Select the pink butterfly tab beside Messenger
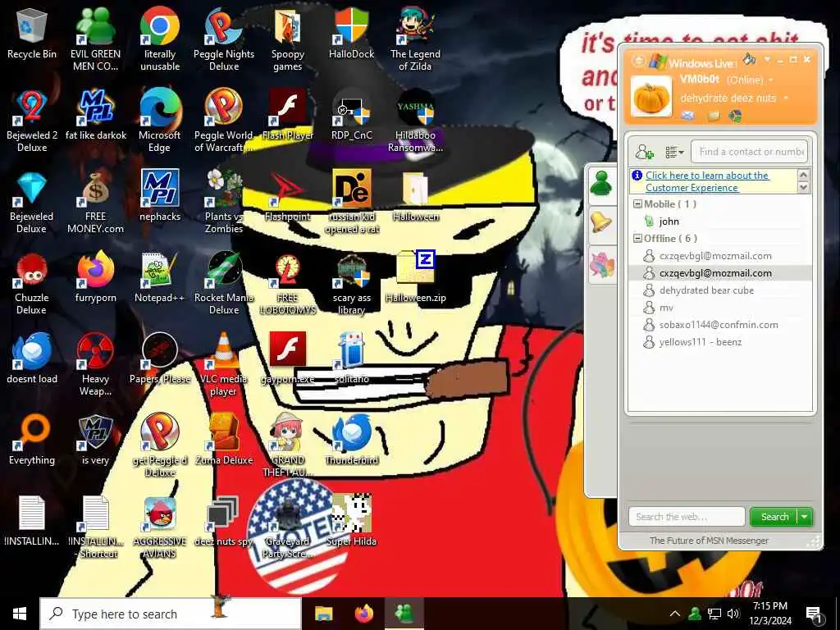 pos(601,264)
